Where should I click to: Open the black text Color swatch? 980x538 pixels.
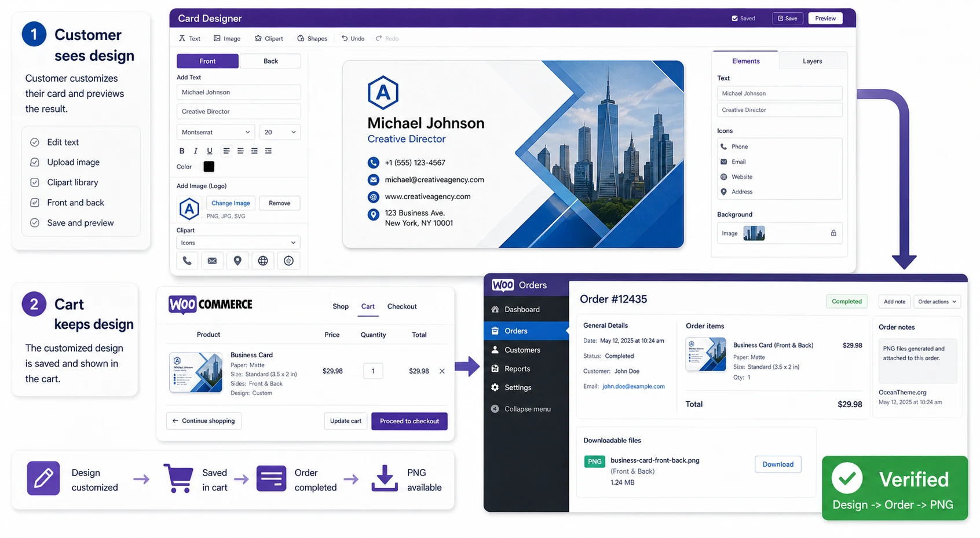(209, 167)
